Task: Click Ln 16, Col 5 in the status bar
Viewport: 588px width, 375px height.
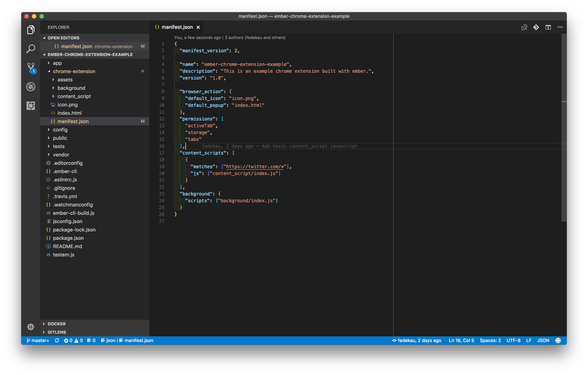Action: tap(462, 340)
